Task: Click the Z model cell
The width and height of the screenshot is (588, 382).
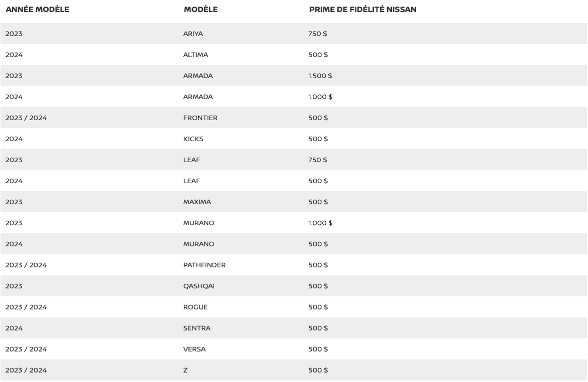Action: tap(185, 370)
